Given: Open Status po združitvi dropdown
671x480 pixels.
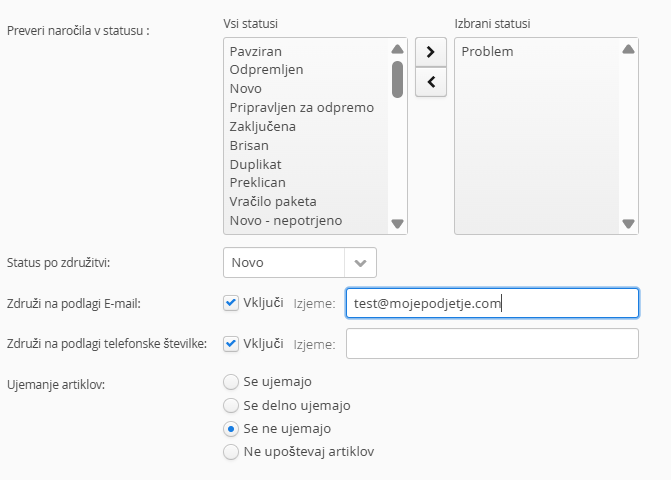Looking at the screenshot, I should [300, 262].
